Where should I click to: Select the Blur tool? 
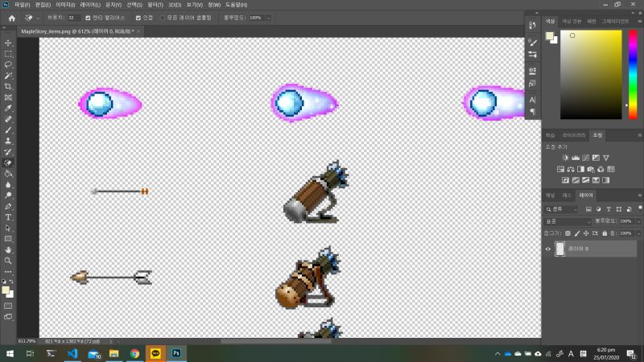(8, 185)
